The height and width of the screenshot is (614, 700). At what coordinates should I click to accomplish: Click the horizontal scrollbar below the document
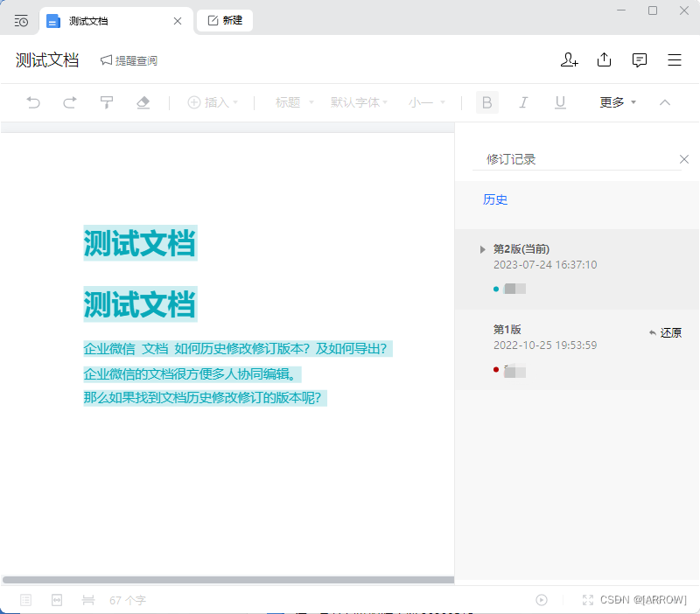228,580
